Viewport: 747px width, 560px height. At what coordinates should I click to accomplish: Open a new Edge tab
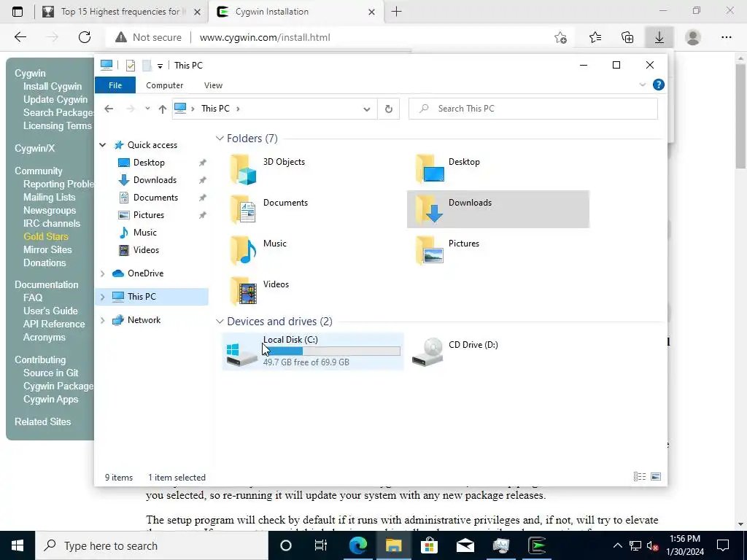[x=396, y=12]
